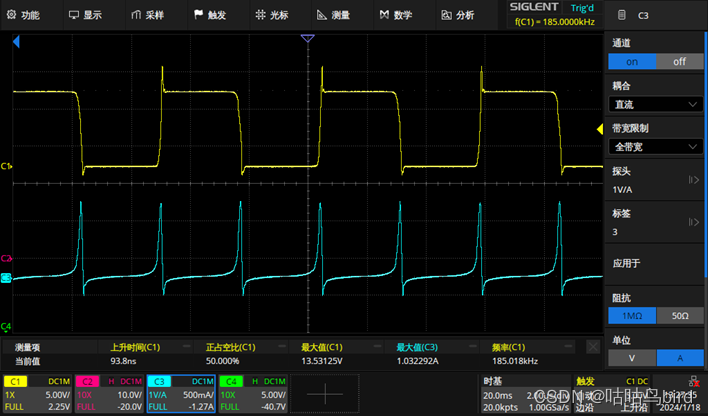Screen dimensions: 708x416
Task: Remove the 上升时间(C1) measurement with minus icon
Action: pyautogui.click(x=186, y=346)
